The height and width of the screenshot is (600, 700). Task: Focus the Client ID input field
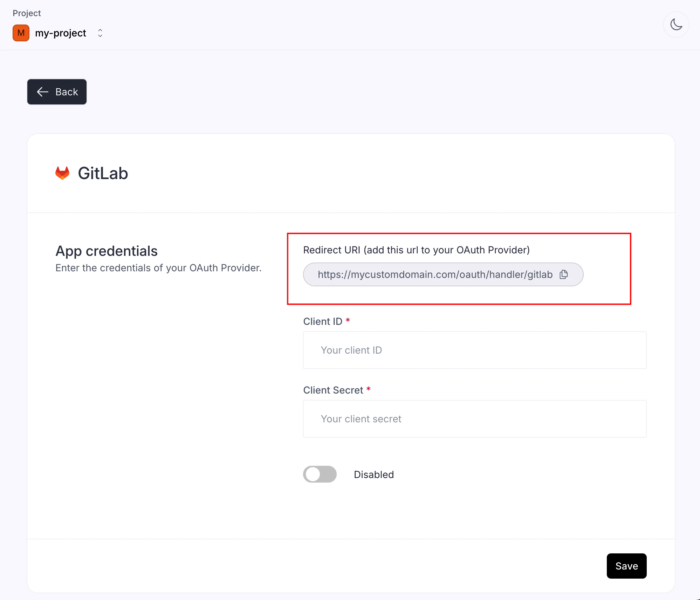(475, 350)
